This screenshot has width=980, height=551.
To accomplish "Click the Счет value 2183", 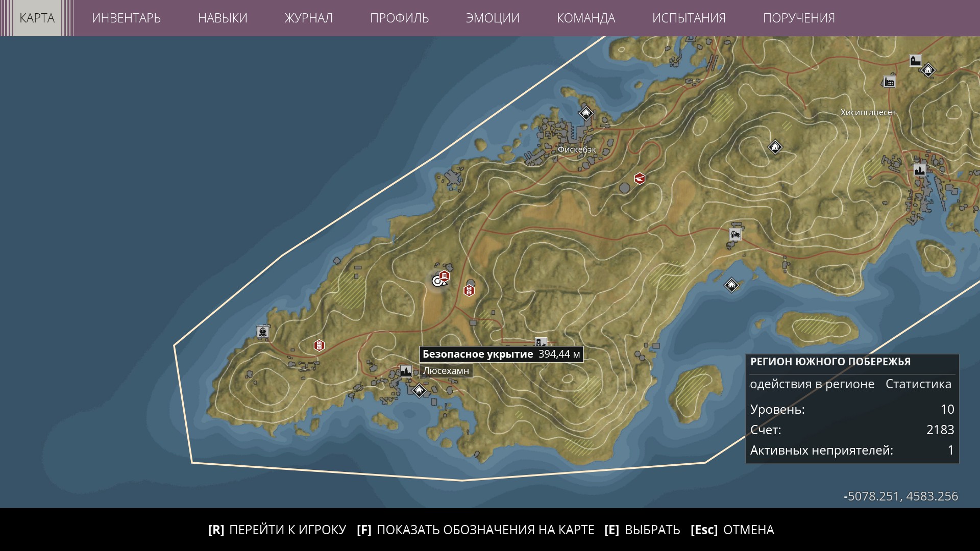I will pyautogui.click(x=940, y=430).
